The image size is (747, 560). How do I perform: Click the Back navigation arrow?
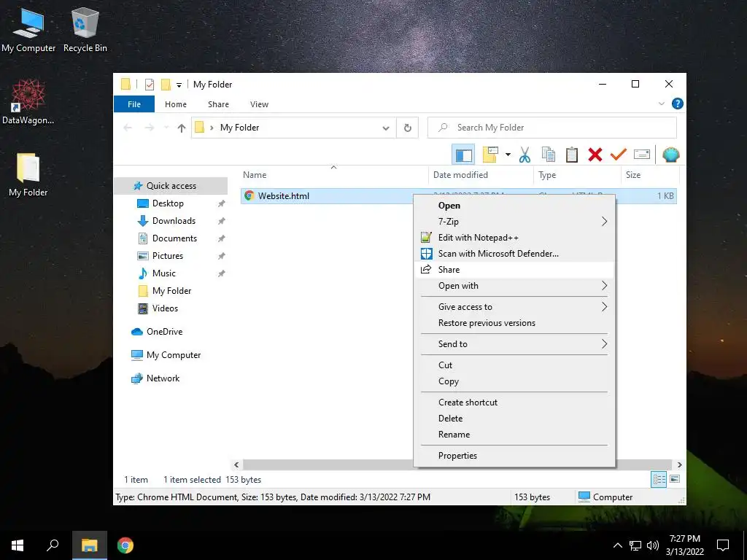(x=128, y=128)
